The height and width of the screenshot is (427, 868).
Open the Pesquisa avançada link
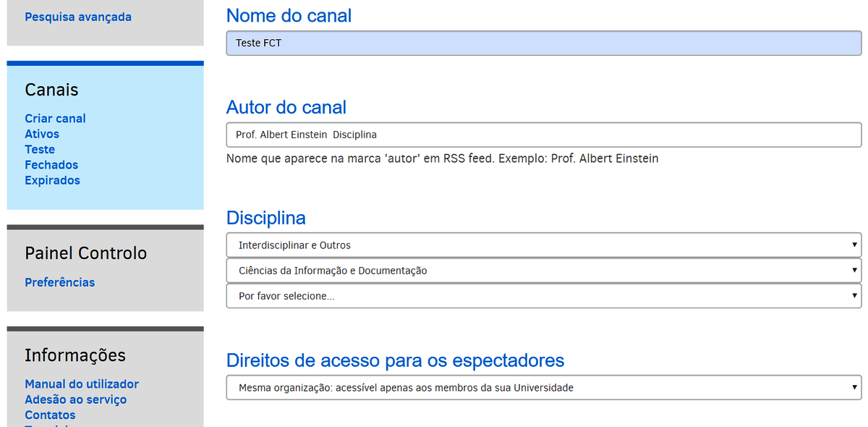coord(78,17)
